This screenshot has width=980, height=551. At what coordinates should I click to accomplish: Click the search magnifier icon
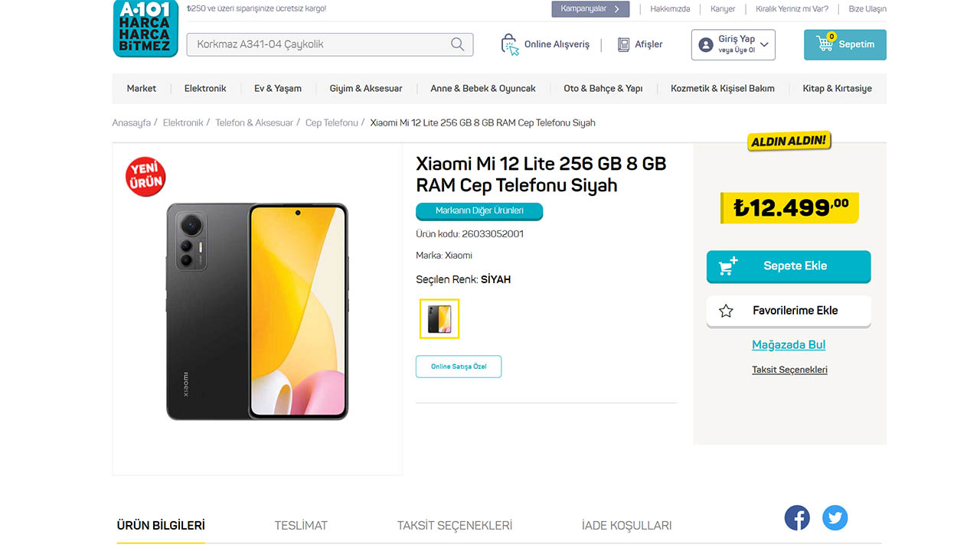pyautogui.click(x=457, y=44)
